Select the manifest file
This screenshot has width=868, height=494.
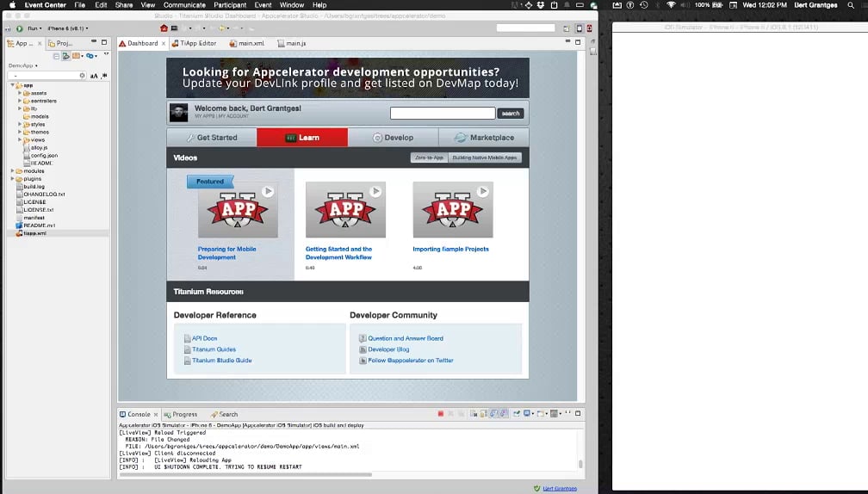(30, 218)
